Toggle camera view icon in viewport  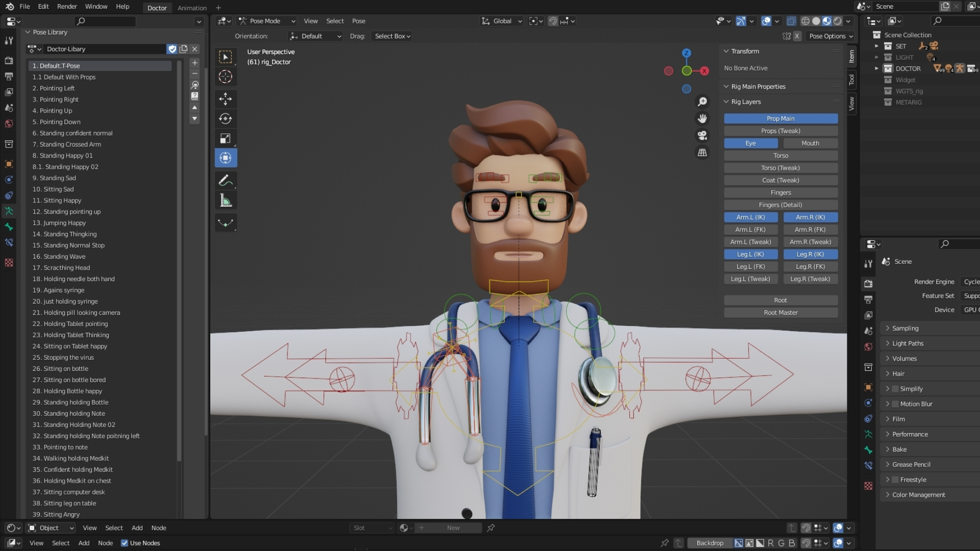tap(702, 136)
